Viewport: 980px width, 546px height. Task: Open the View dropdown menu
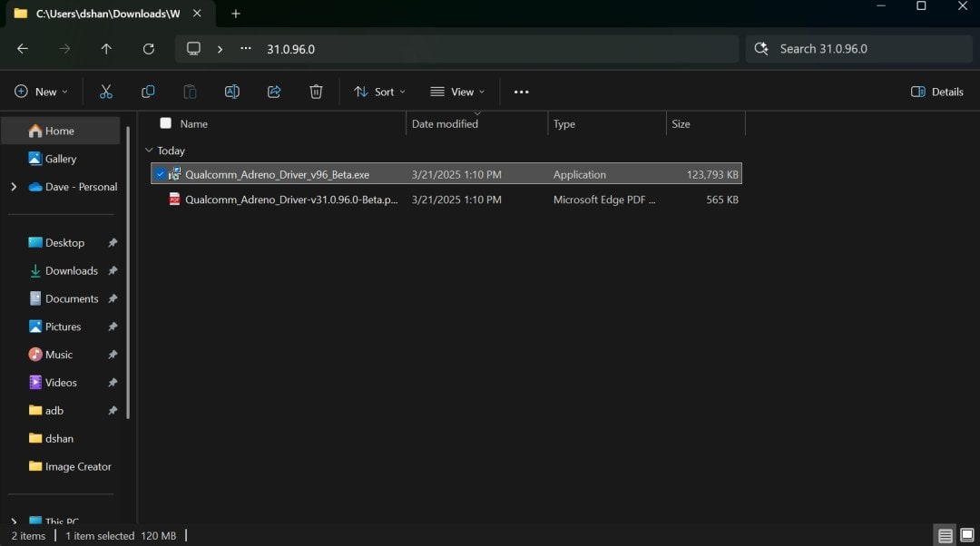pyautogui.click(x=457, y=92)
